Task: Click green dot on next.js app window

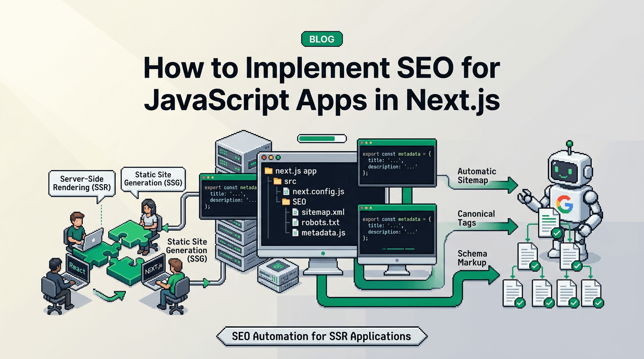Action: coord(278,158)
